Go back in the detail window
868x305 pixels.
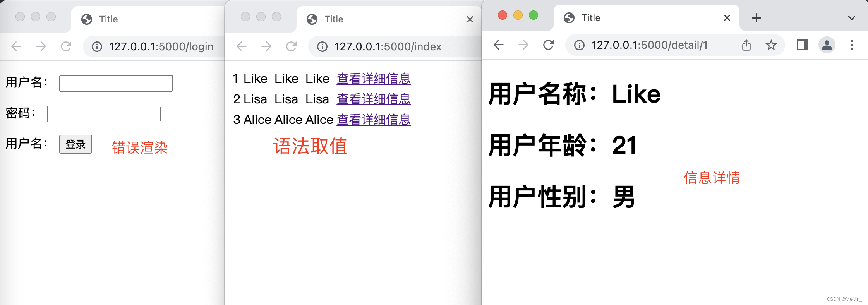(x=499, y=45)
